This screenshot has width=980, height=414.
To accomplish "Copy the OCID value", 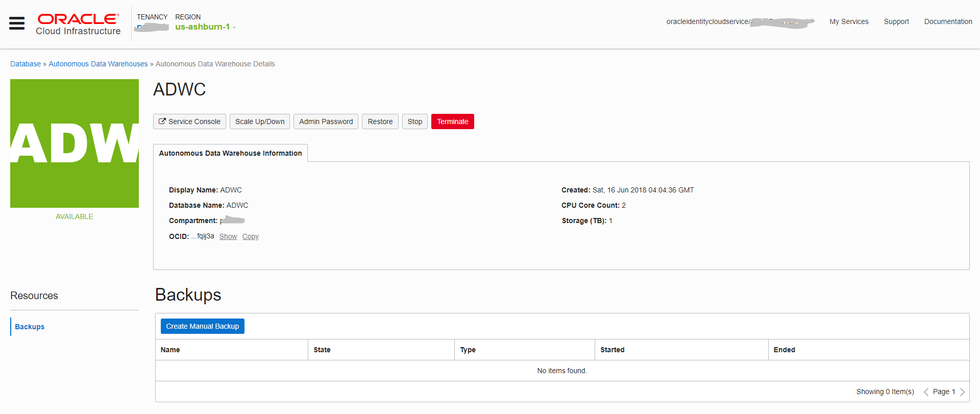I will click(251, 236).
